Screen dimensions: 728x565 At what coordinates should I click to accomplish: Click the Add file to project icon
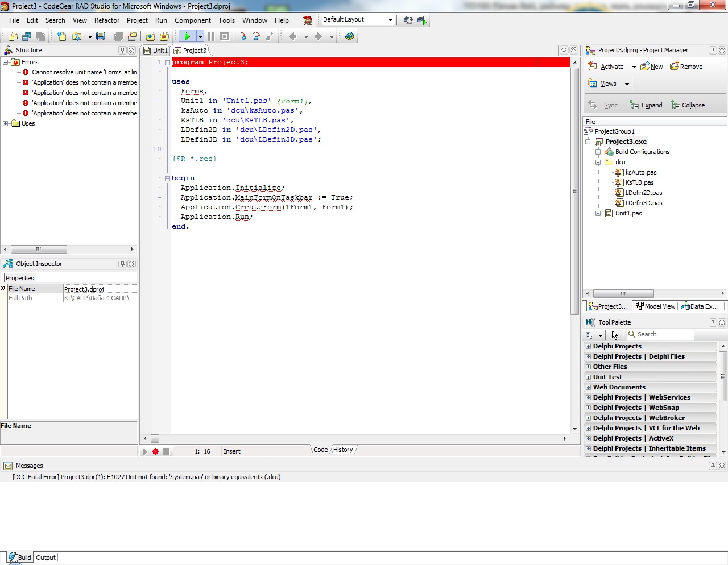pos(150,36)
